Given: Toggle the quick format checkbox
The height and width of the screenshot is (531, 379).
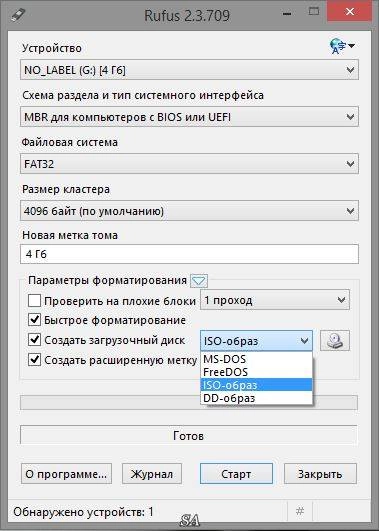Looking at the screenshot, I should pyautogui.click(x=34, y=320).
